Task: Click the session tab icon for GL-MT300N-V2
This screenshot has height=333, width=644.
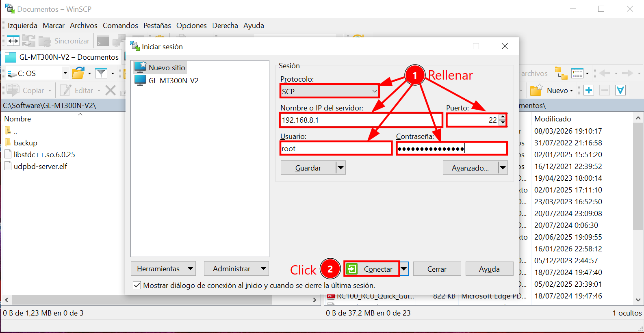Action: point(11,57)
